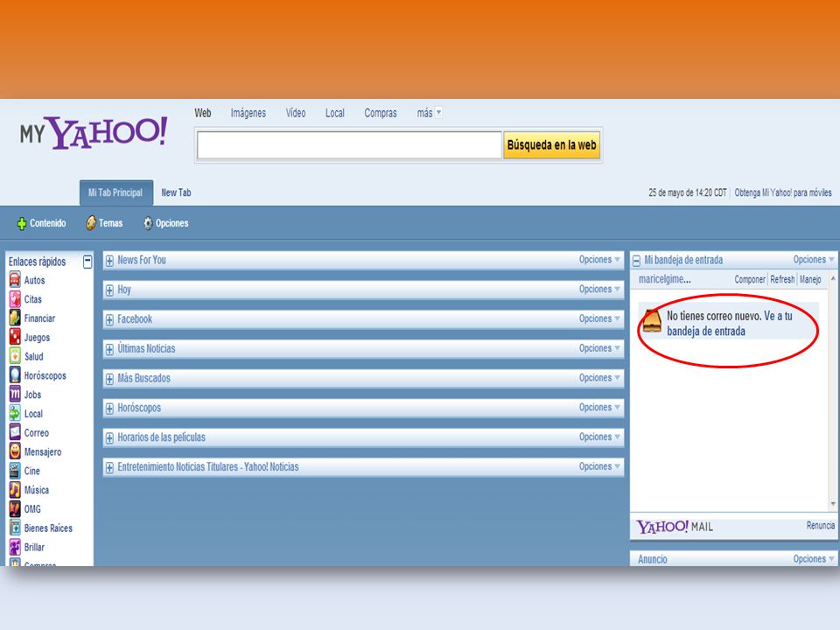Image resolution: width=840 pixels, height=630 pixels.
Task: Select the Imágenes search tab
Action: pyautogui.click(x=248, y=113)
